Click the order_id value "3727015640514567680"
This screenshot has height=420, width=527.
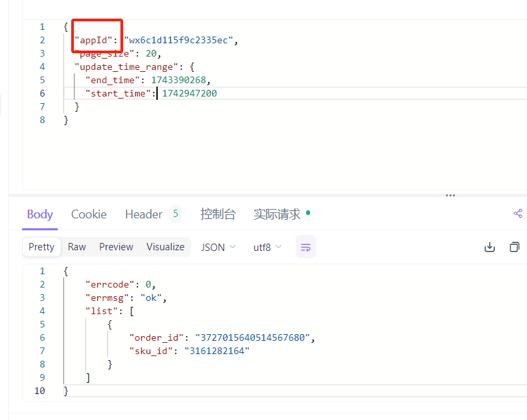click(252, 337)
